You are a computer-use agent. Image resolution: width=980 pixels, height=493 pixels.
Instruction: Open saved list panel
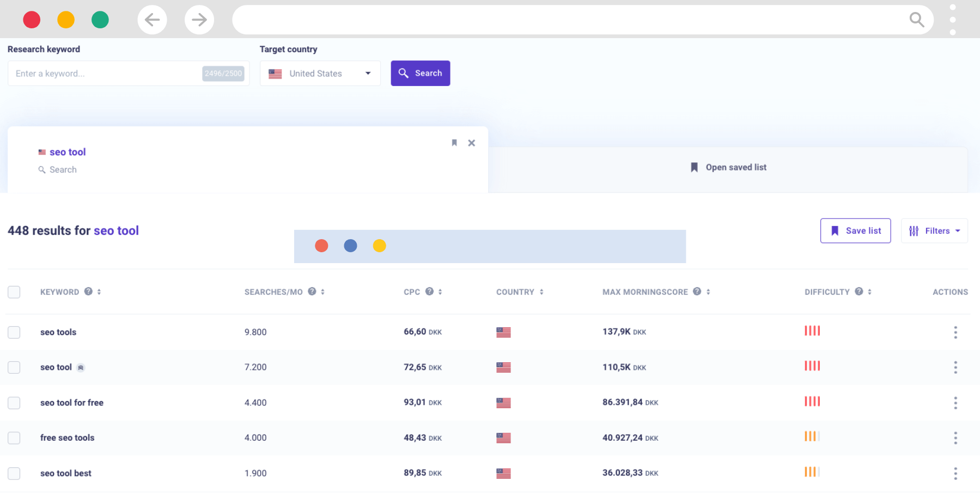click(728, 167)
